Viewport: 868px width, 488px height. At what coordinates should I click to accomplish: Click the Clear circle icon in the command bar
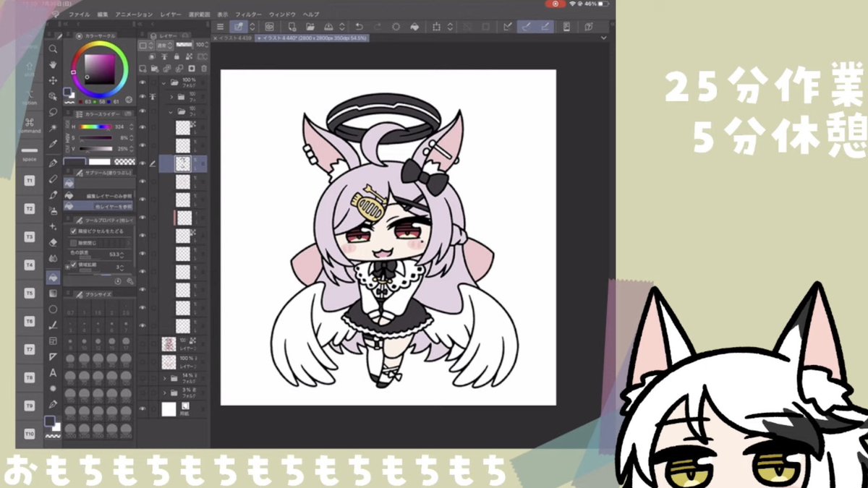click(396, 27)
